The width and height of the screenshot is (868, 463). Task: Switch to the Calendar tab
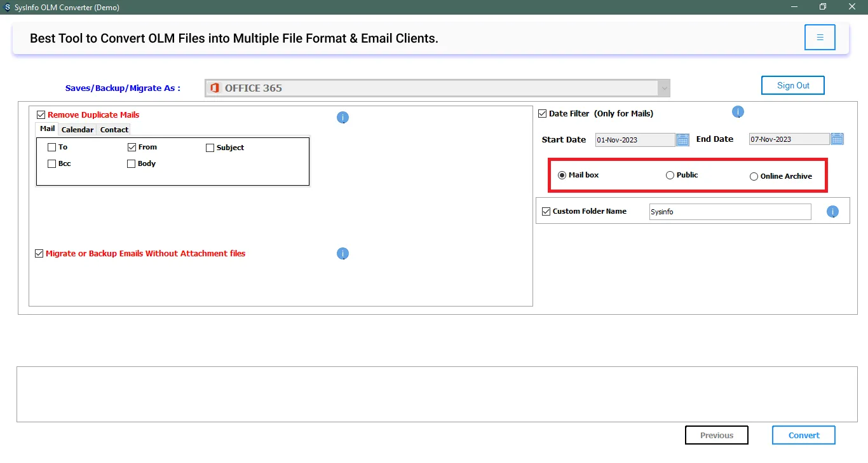[78, 130]
